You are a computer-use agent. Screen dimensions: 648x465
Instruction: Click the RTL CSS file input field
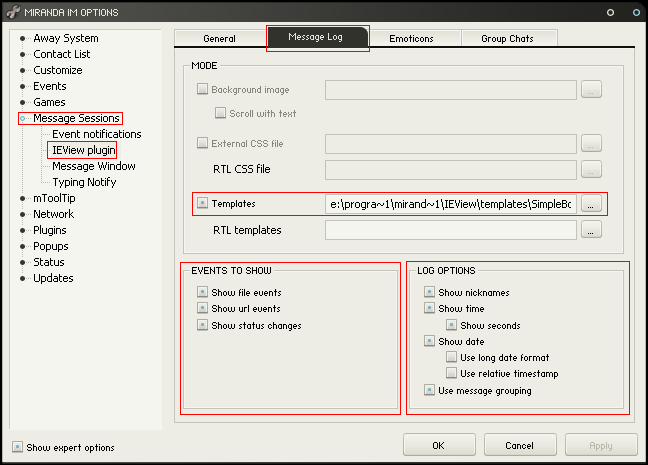click(x=451, y=169)
